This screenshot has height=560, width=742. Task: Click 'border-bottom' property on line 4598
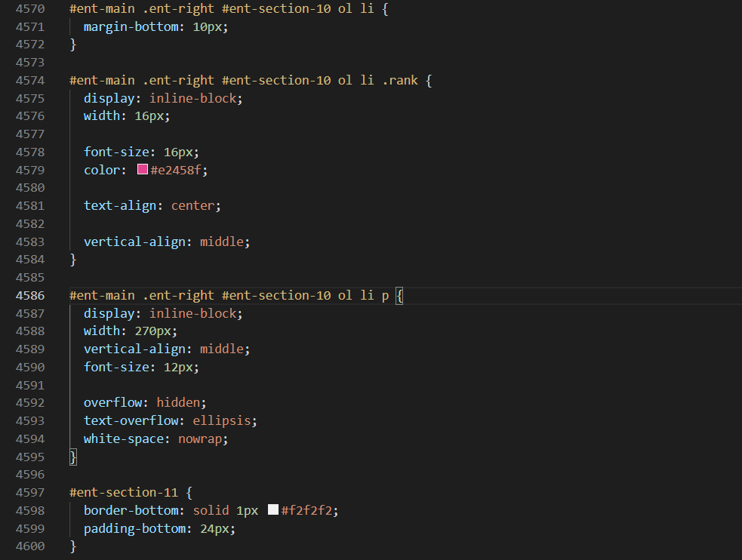coord(131,510)
